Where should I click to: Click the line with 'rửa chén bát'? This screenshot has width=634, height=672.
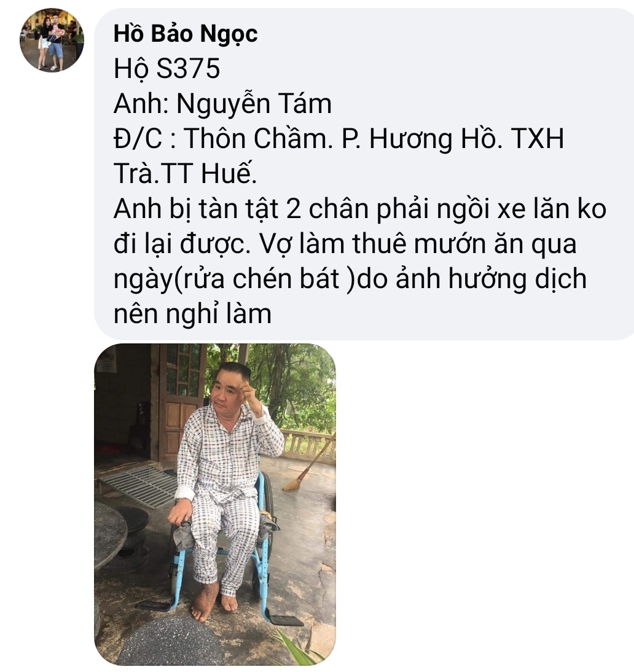[350, 279]
